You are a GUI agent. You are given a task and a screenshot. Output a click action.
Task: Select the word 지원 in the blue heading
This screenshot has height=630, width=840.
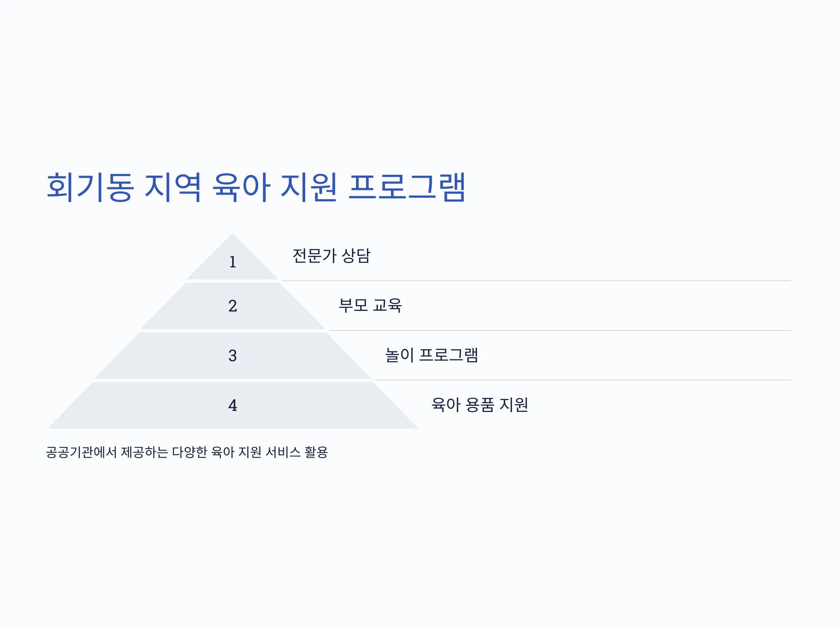pos(308,187)
